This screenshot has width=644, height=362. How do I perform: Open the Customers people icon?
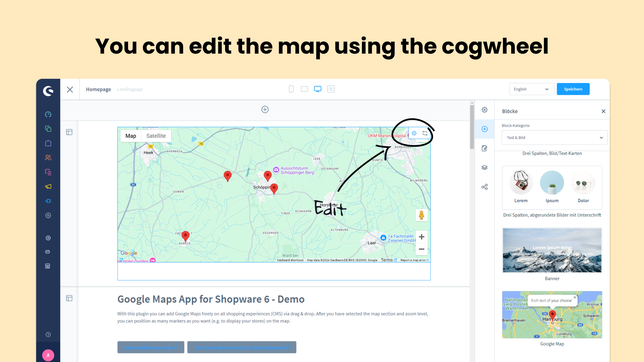[x=48, y=158]
